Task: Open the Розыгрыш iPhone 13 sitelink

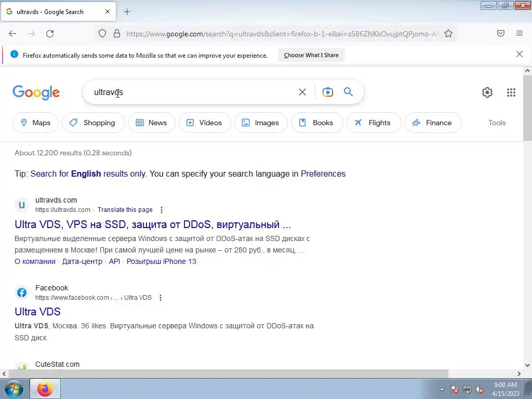Action: pos(162,261)
